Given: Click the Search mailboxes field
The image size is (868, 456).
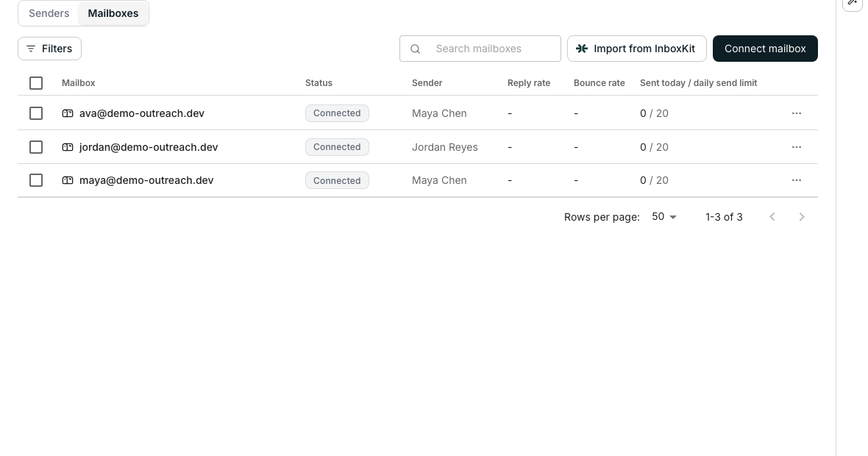Looking at the screenshot, I should [480, 49].
